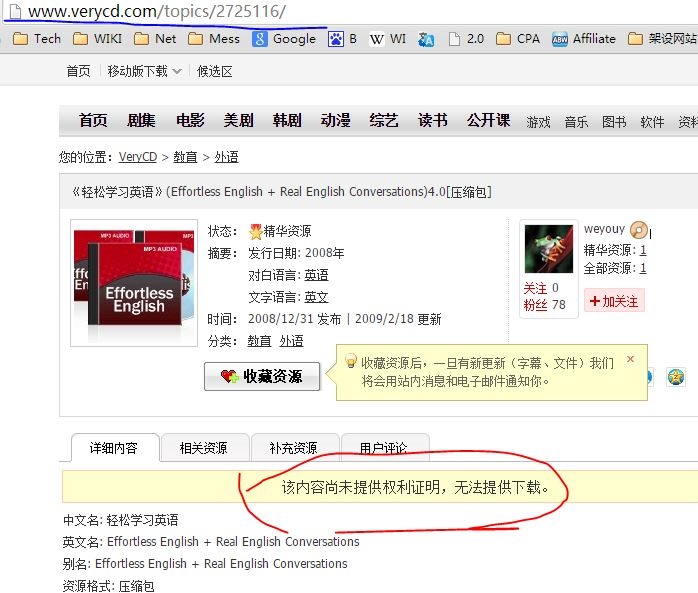Switch to the 用户评论 tab
The height and width of the screenshot is (593, 698).
[384, 448]
